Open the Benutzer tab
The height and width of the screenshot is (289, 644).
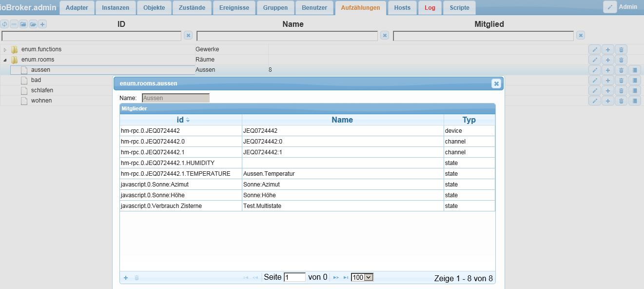point(314,7)
